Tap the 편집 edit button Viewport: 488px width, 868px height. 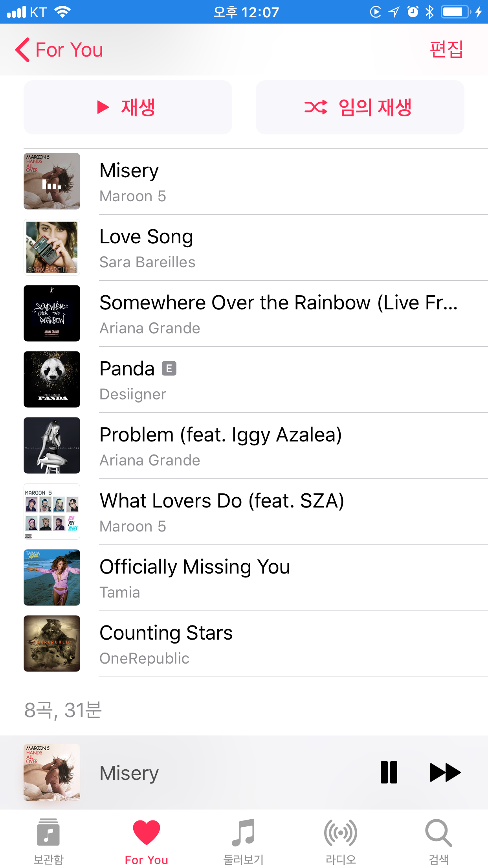pos(446,50)
